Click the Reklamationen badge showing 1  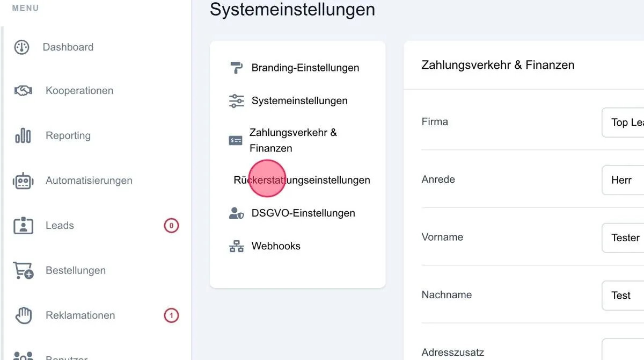171,315
